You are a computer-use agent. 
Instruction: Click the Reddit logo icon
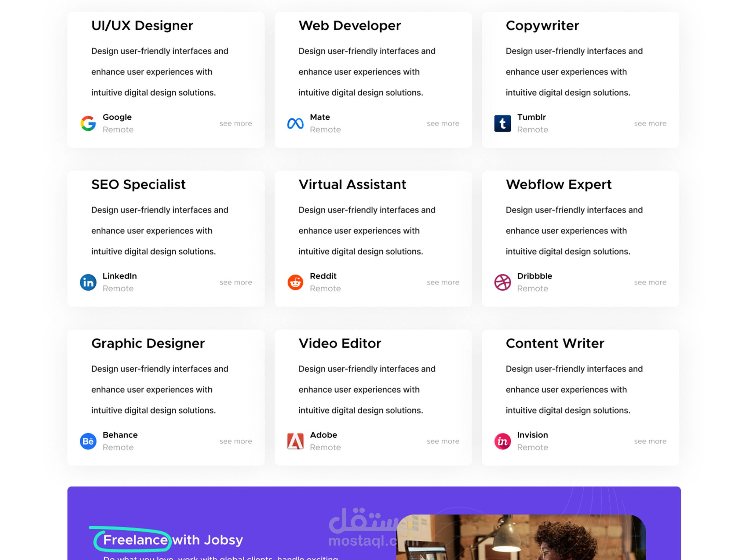tap(295, 282)
